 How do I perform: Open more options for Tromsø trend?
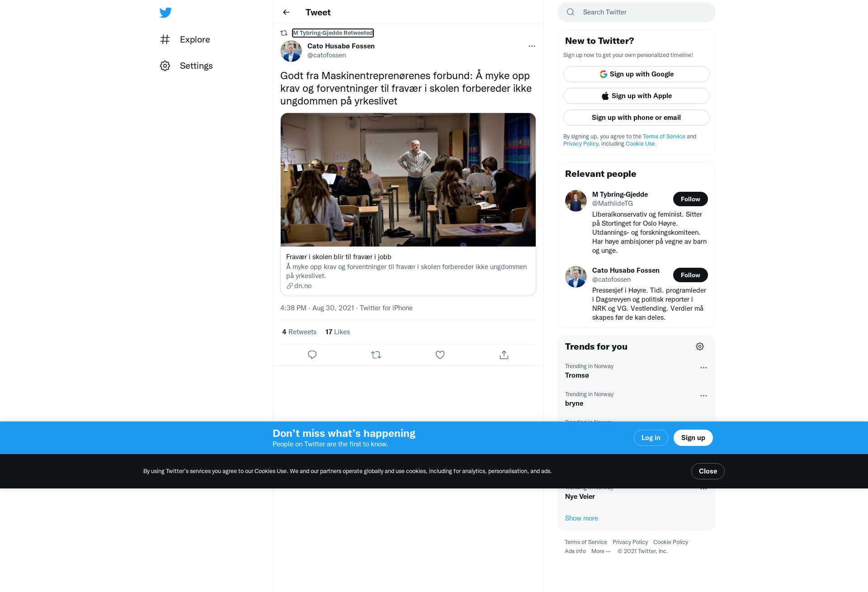703,368
